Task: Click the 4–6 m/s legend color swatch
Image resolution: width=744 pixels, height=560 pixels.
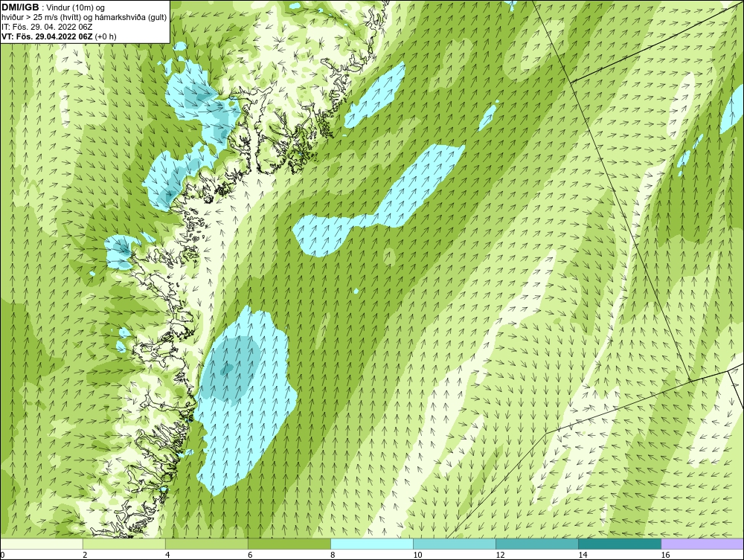Action: 207,544
